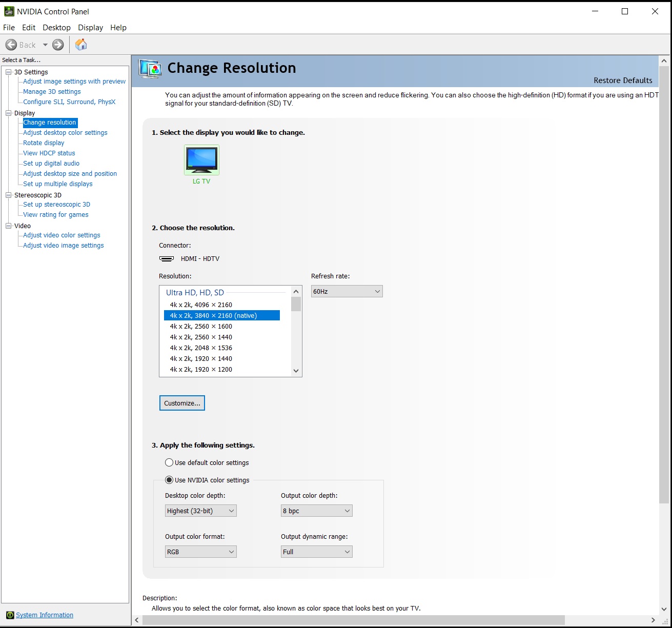The image size is (672, 628).
Task: Click horizontal scrollbar left arrow
Action: (137, 620)
